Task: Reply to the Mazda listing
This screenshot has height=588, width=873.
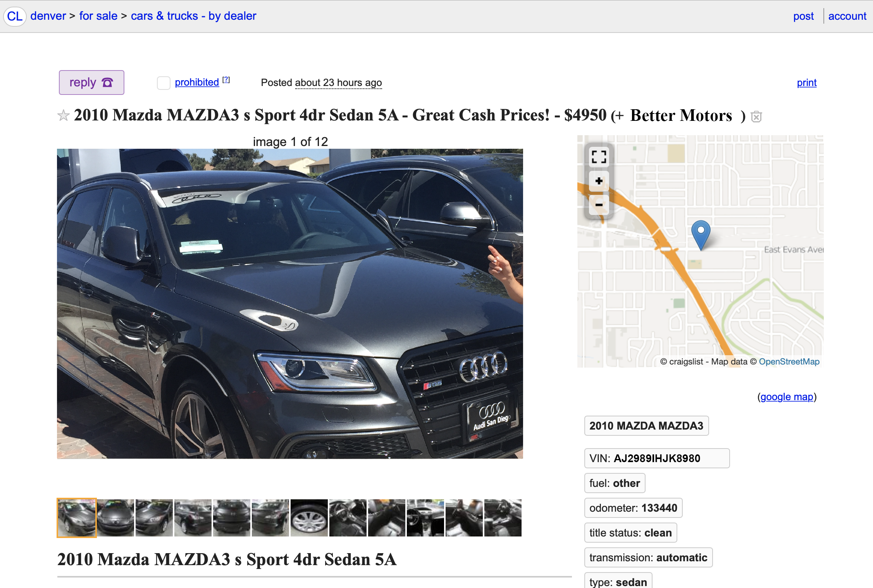Action: [x=91, y=83]
